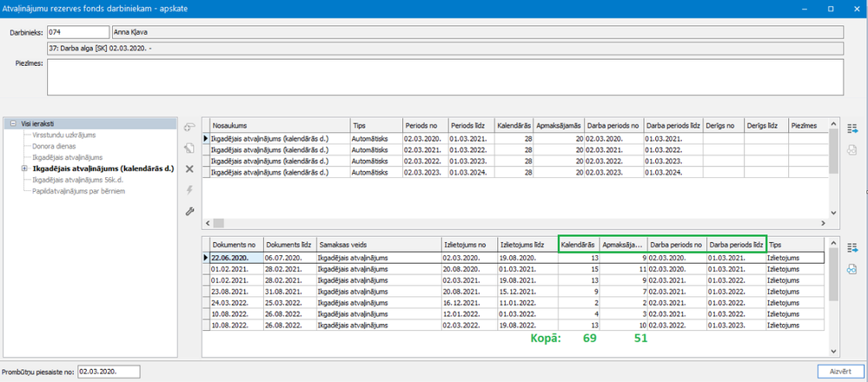Open column settings icon for the lower table
The image size is (868, 382).
851,248
